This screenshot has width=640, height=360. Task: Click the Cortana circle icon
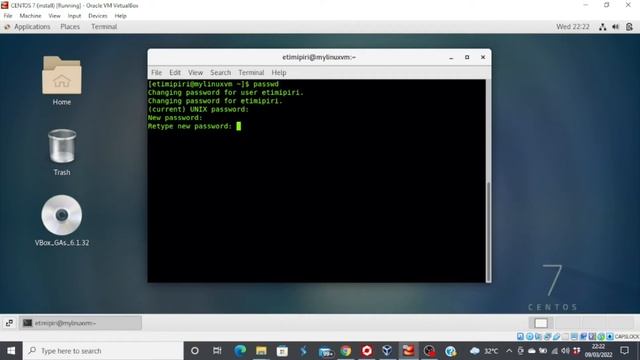[x=195, y=351]
